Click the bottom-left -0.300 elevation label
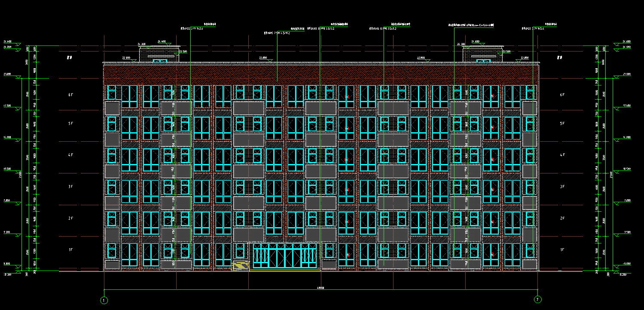The width and height of the screenshot is (644, 310). tap(7, 274)
